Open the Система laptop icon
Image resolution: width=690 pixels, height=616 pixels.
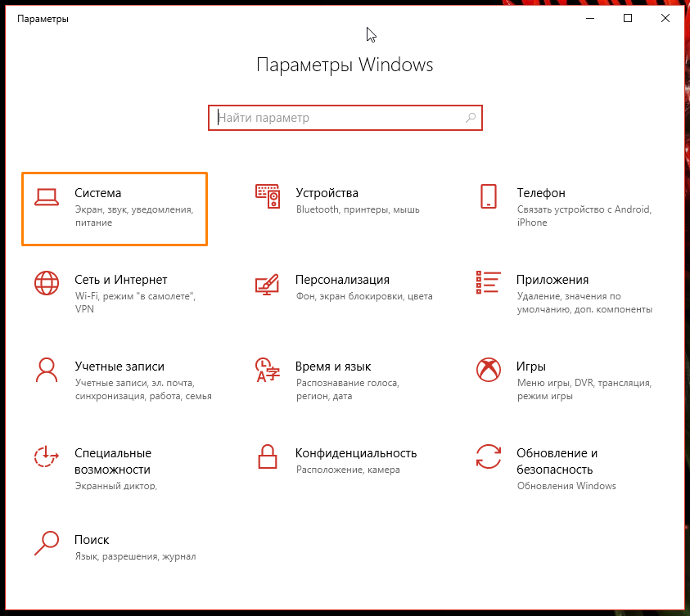coord(47,197)
